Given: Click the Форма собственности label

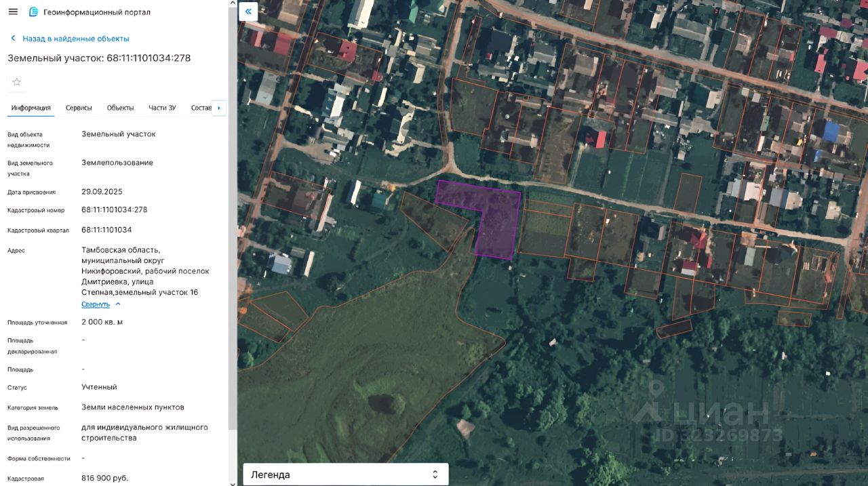Looking at the screenshot, I should [x=39, y=459].
